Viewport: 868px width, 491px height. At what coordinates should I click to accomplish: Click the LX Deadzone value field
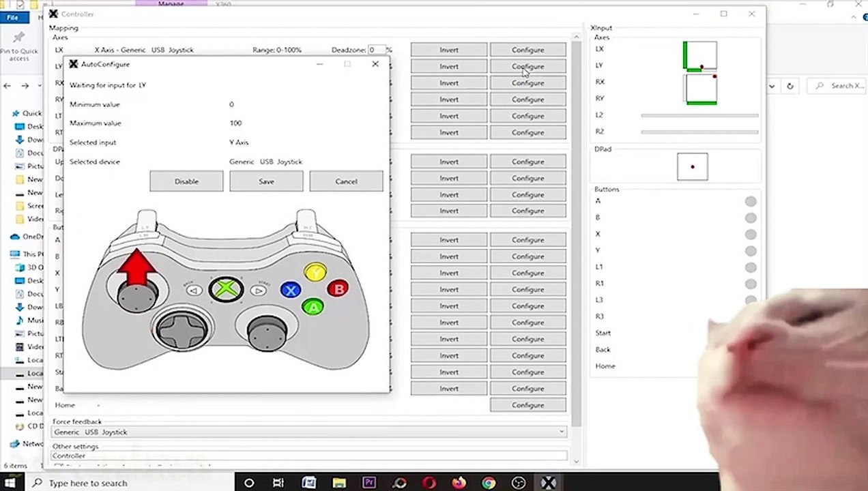point(377,50)
